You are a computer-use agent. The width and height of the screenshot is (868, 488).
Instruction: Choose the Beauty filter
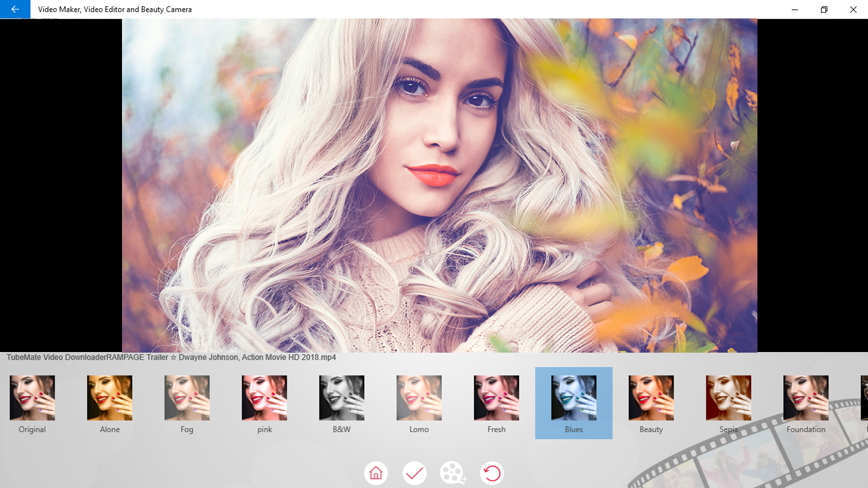pyautogui.click(x=651, y=403)
